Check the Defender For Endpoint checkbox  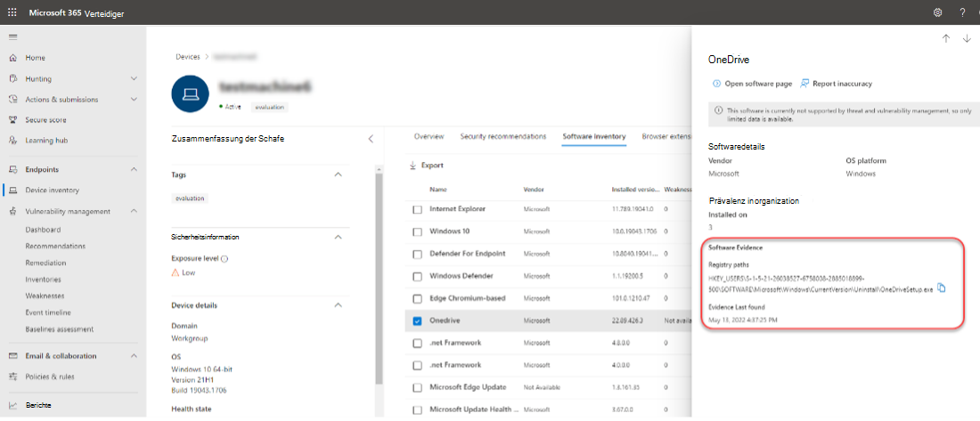[x=417, y=255]
